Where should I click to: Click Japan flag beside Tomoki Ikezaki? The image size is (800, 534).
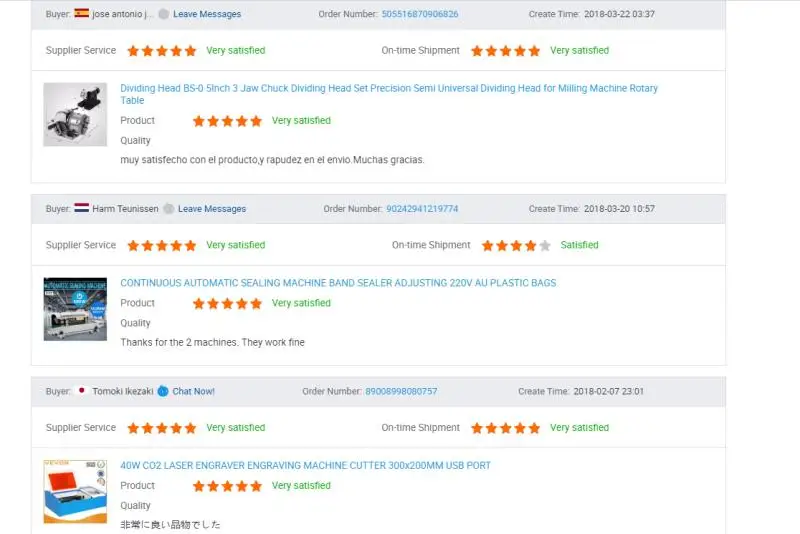(x=82, y=391)
